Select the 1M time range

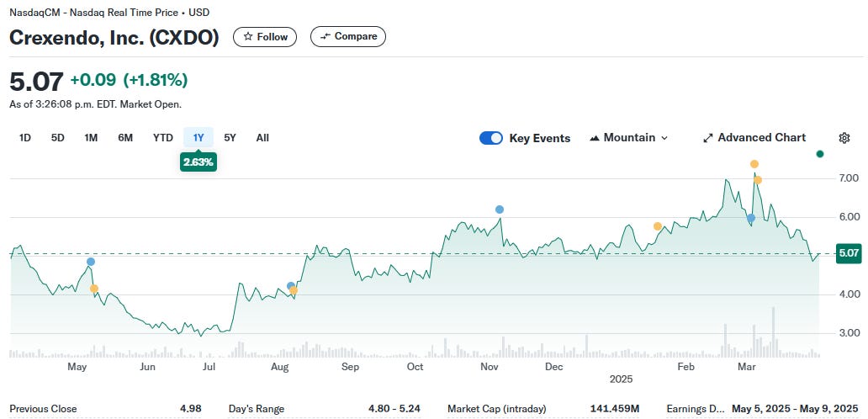(x=91, y=138)
